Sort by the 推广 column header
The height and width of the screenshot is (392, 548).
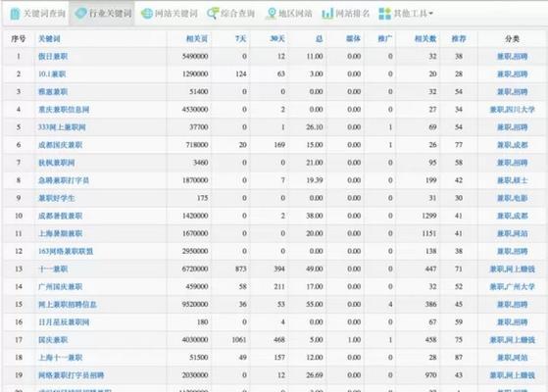385,39
